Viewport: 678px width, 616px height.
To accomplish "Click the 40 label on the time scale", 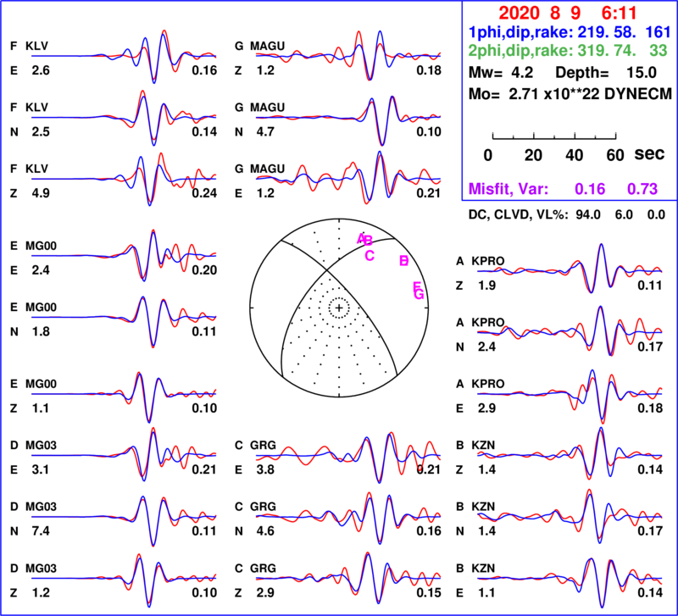I will point(575,155).
